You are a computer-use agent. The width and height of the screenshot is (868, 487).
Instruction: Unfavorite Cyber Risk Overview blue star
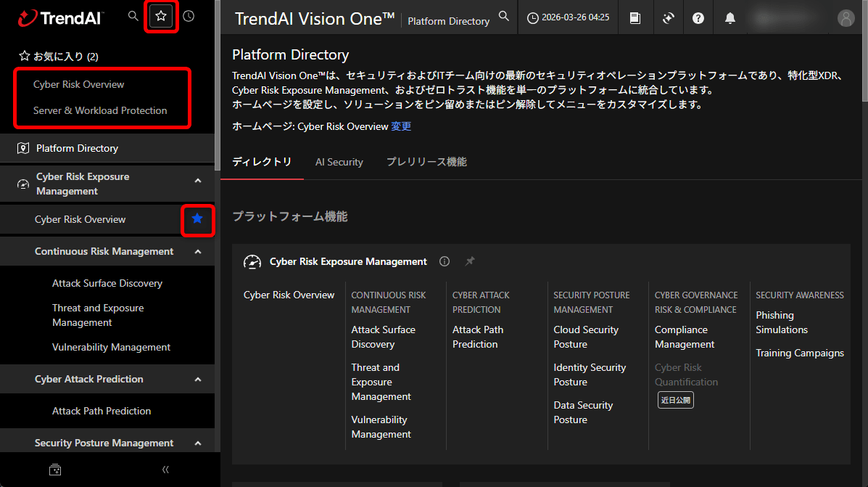click(x=197, y=219)
